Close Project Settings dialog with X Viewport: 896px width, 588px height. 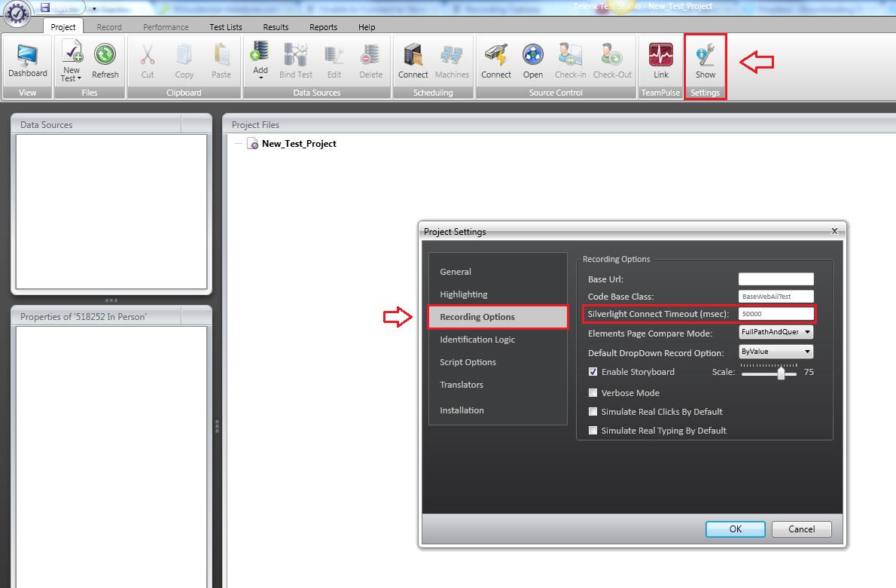(x=834, y=231)
